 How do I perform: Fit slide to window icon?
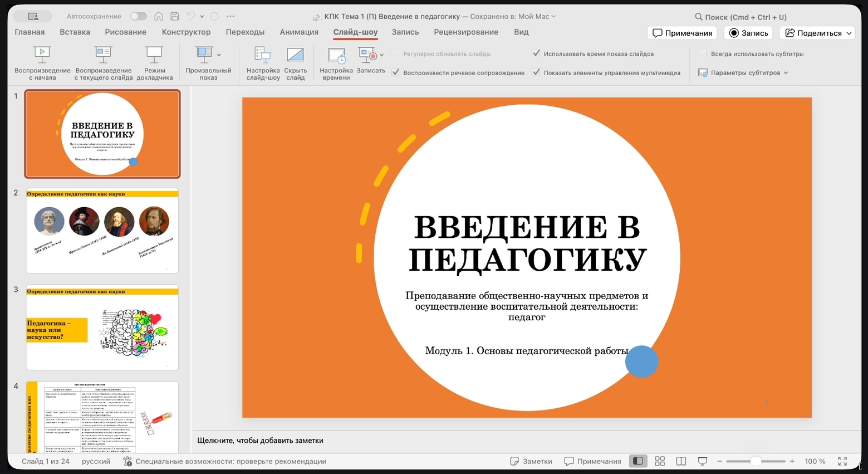click(x=842, y=461)
